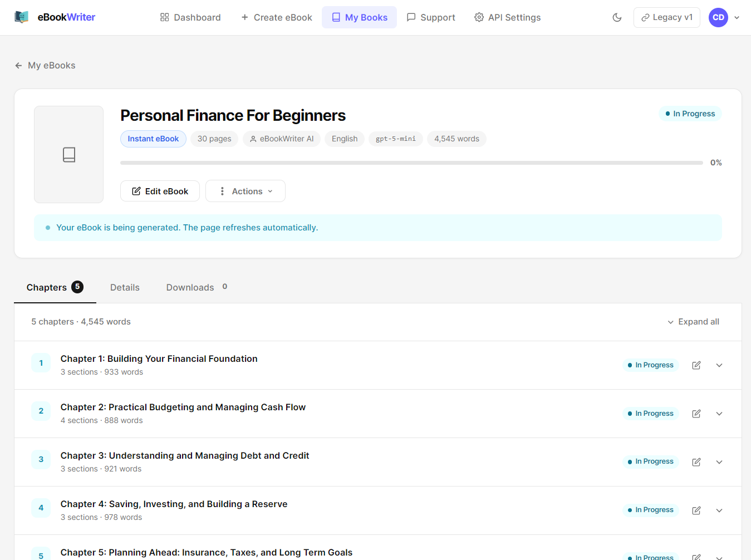Click the Edit eBook button
Viewport: 751px width, 560px height.
tap(160, 191)
